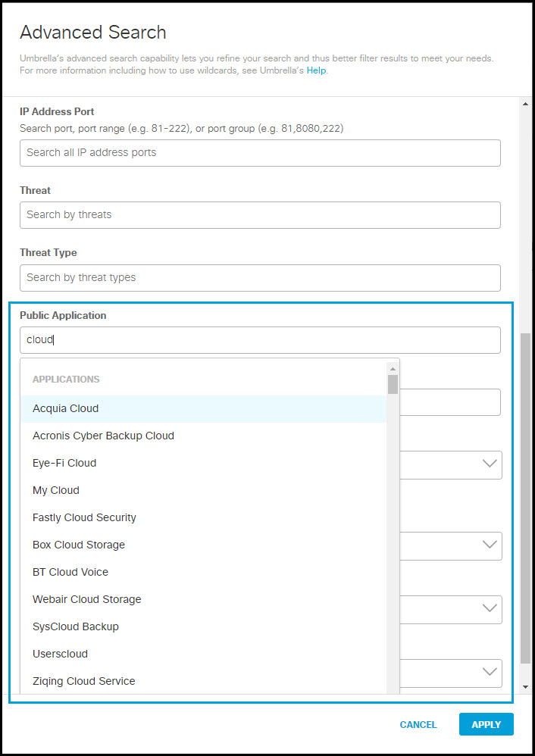
Task: Select Eye-Fi Cloud application
Action: click(x=203, y=463)
